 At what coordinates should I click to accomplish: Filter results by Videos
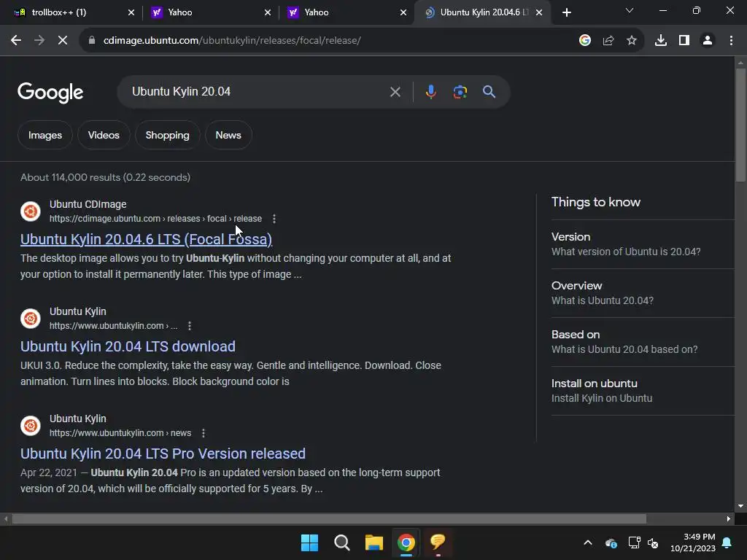104,135
